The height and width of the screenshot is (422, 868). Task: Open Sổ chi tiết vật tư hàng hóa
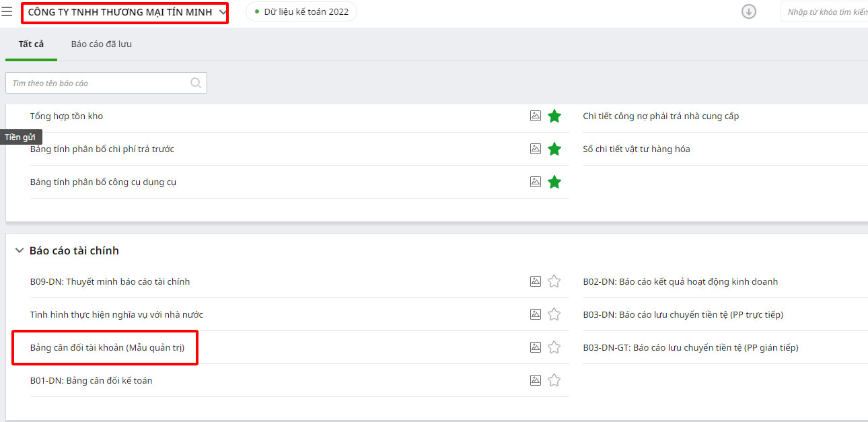637,149
